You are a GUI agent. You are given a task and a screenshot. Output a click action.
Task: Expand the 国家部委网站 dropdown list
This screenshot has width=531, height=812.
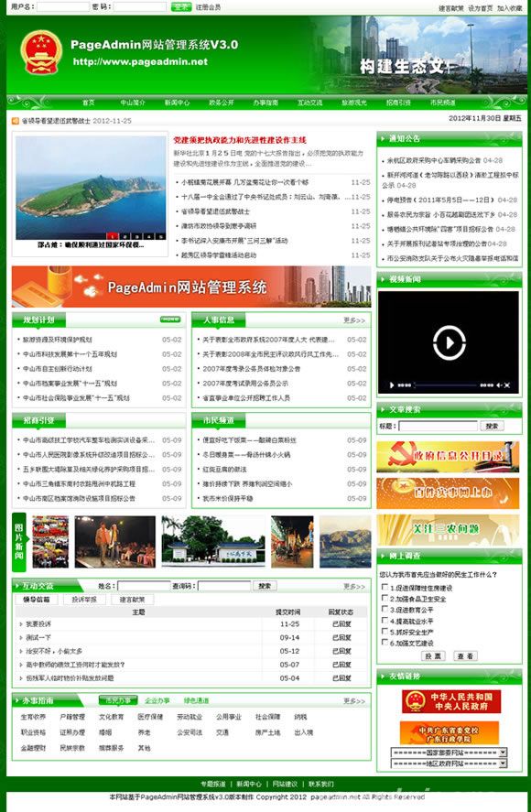click(449, 752)
